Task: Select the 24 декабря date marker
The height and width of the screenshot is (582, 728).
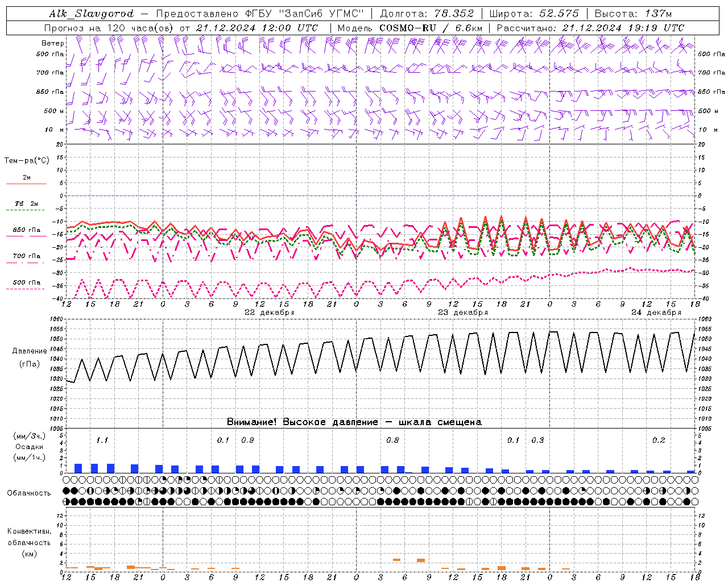Action: [656, 313]
